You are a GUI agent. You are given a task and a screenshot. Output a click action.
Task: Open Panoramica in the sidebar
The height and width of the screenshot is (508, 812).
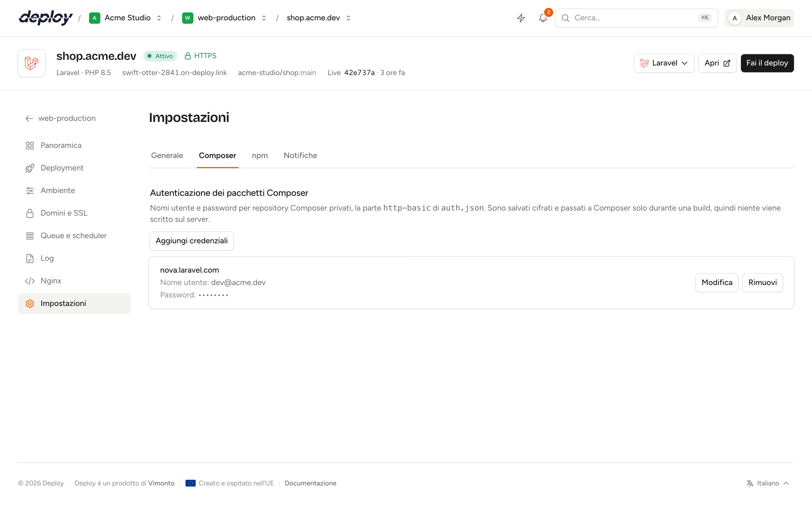(74, 145)
